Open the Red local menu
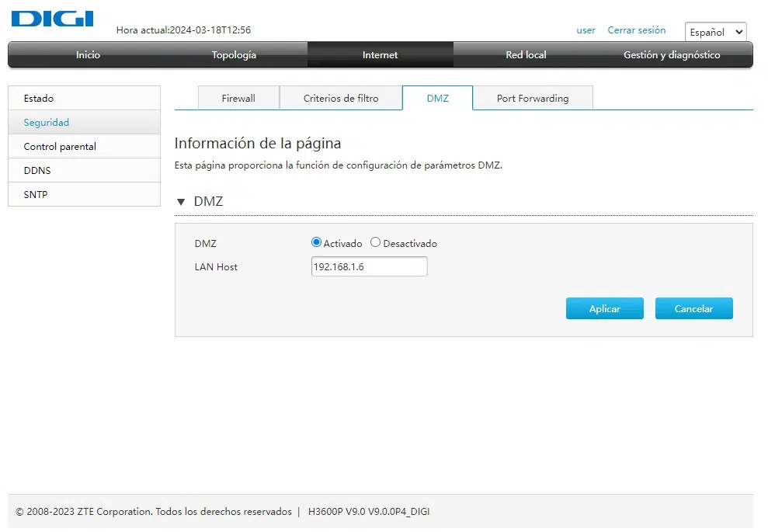The image size is (768, 532). (526, 54)
